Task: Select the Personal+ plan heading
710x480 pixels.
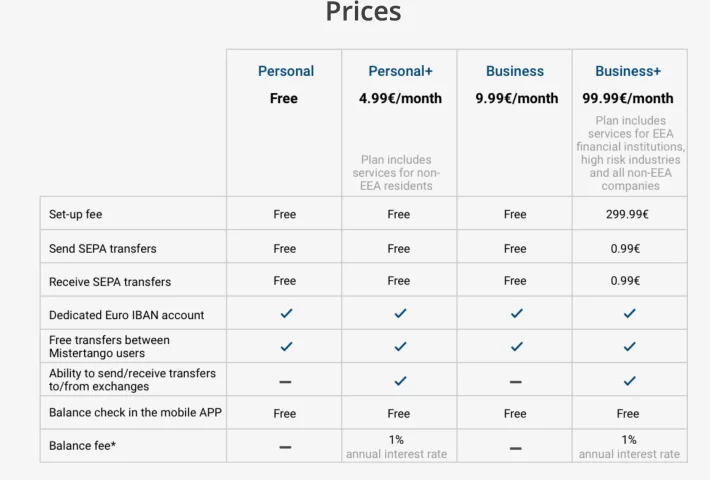Action: [x=400, y=71]
